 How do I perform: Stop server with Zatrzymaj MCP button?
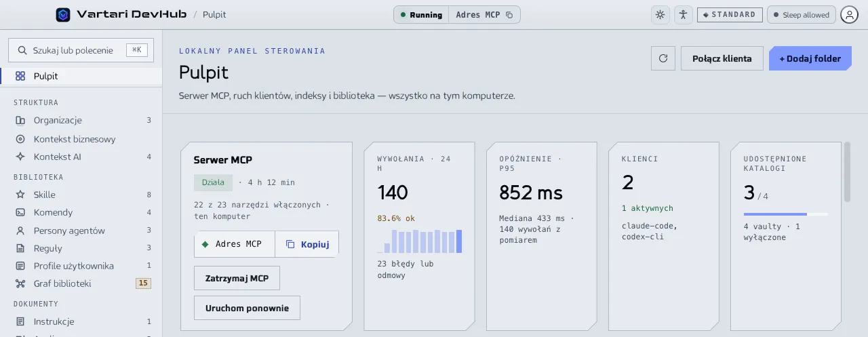237,278
